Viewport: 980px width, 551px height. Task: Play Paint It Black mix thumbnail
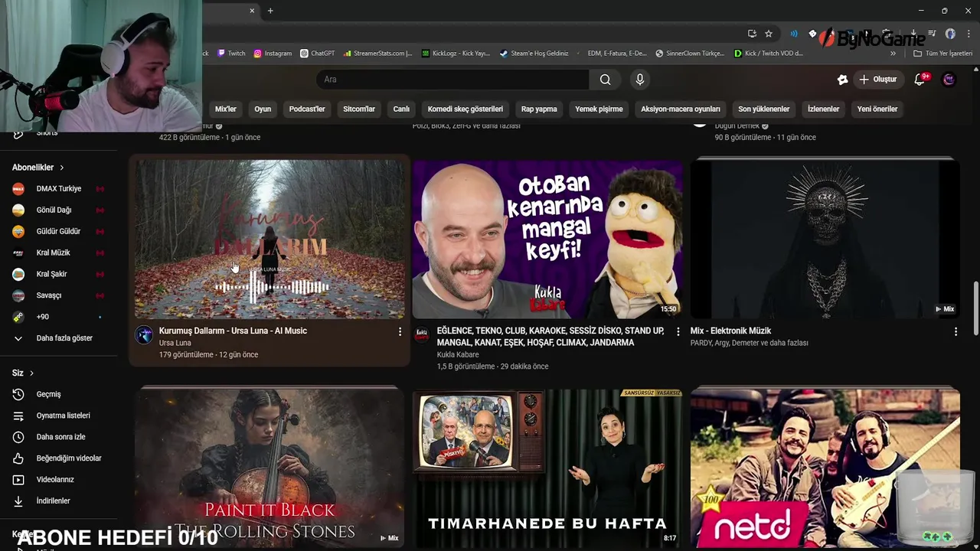[269, 468]
